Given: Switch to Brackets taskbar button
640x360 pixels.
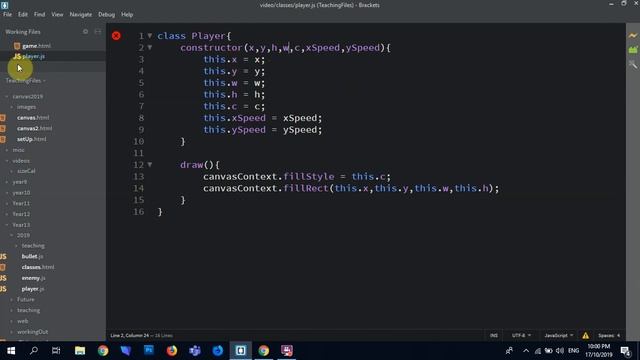Looking at the screenshot, I should 240,351.
